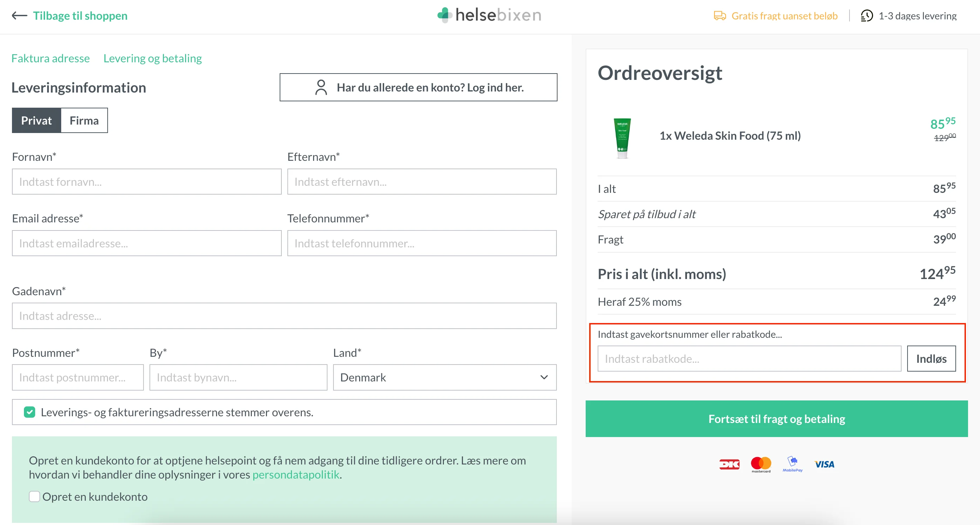Select the MobilePay payment icon
Viewport: 980px width, 525px height.
click(793, 464)
